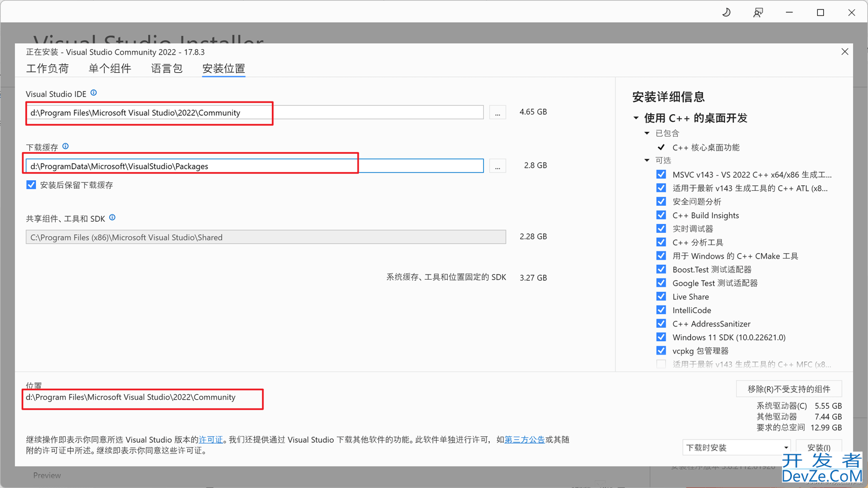Browse for the Visual Studio IDE install folder
This screenshot has width=868, height=488.
pos(497,112)
